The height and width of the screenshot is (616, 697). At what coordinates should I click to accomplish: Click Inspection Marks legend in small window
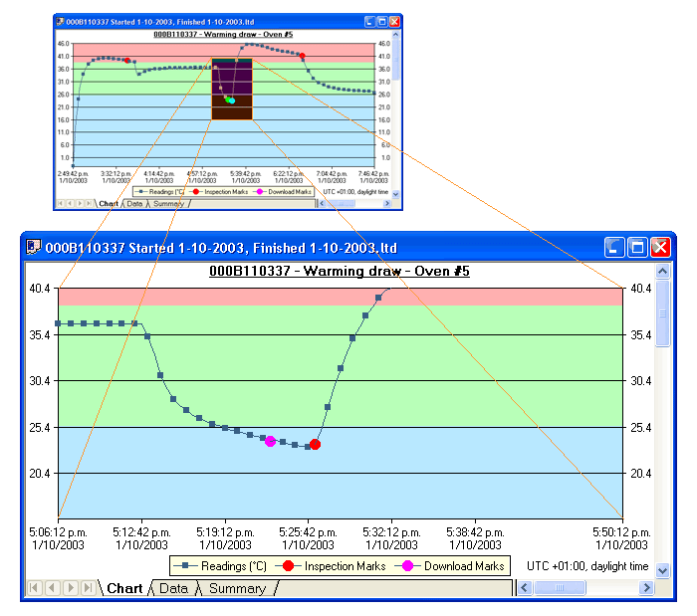[x=220, y=192]
